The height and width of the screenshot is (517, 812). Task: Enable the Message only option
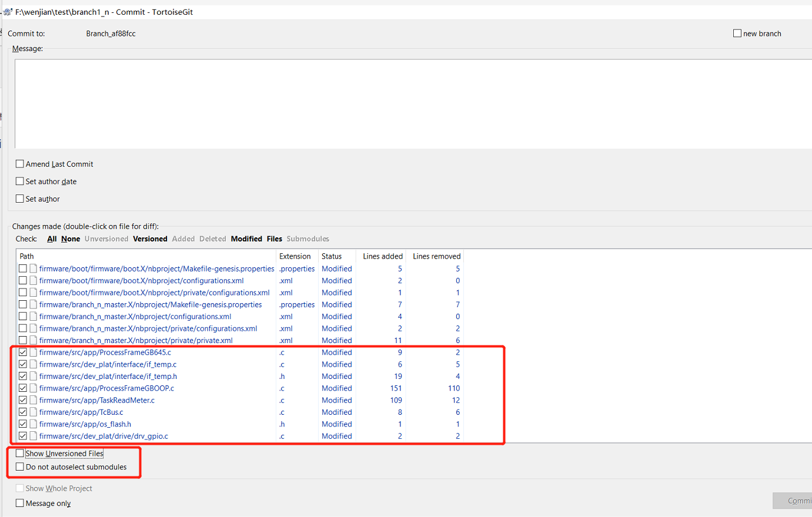point(19,503)
